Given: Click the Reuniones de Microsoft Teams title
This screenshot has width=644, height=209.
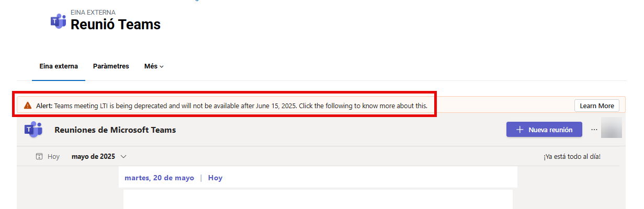Looking at the screenshot, I should point(115,130).
